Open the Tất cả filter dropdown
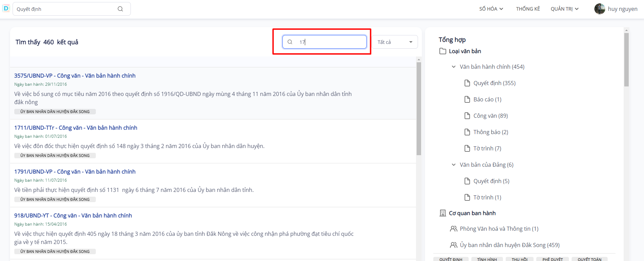The width and height of the screenshot is (644, 261). coord(395,42)
